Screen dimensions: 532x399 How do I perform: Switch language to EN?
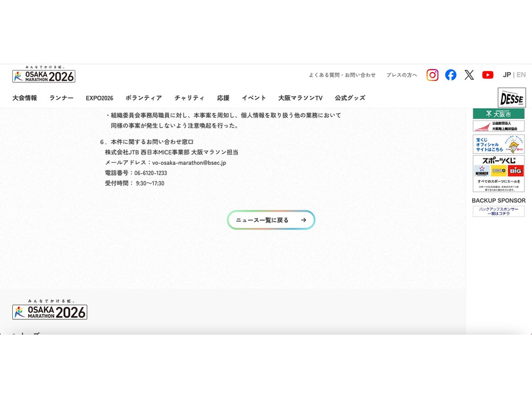(x=521, y=75)
